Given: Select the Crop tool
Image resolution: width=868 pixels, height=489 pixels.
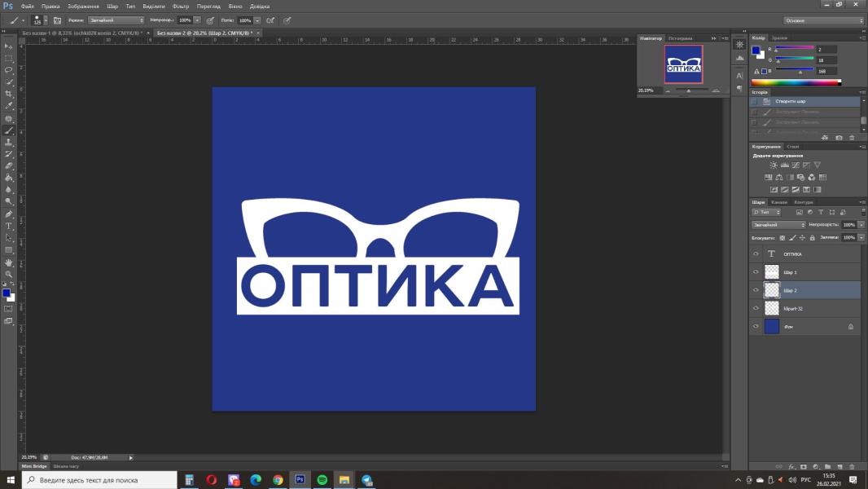Looking at the screenshot, I should 8,95.
